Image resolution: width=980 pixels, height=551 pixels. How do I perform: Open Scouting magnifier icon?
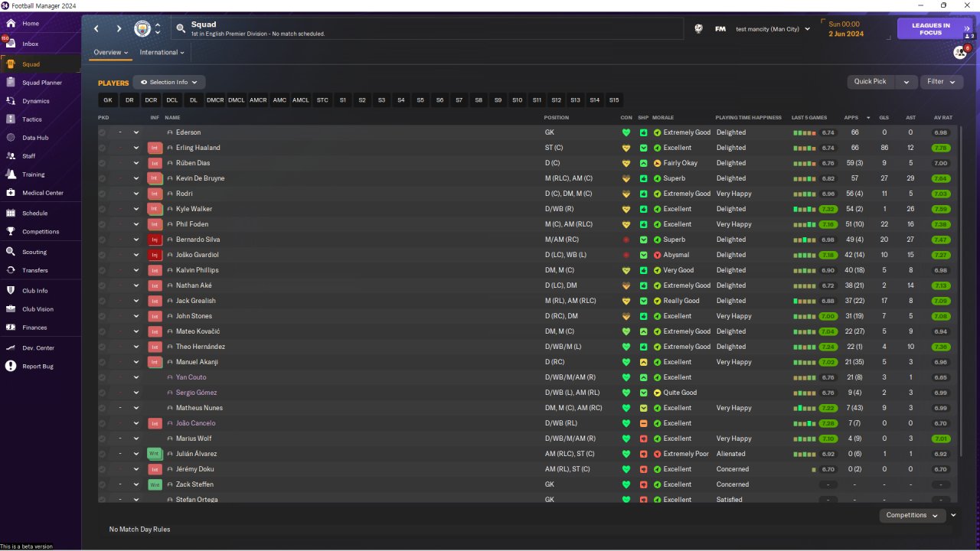(11, 252)
